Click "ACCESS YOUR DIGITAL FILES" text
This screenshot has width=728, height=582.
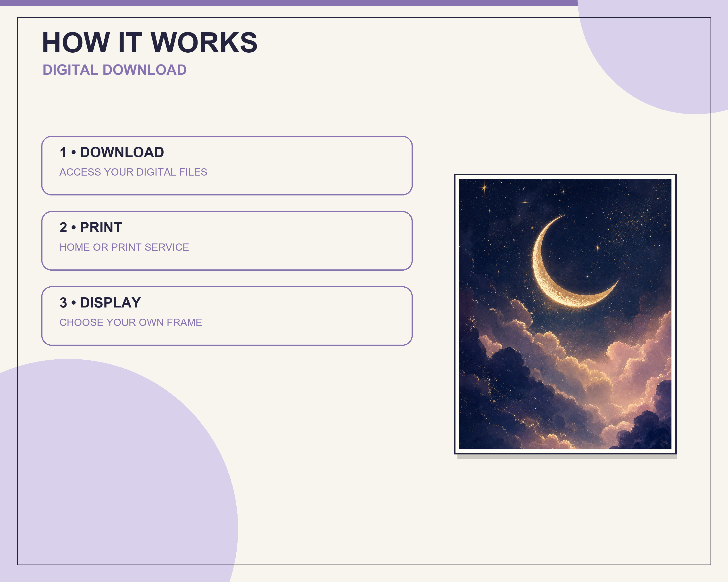pyautogui.click(x=133, y=172)
